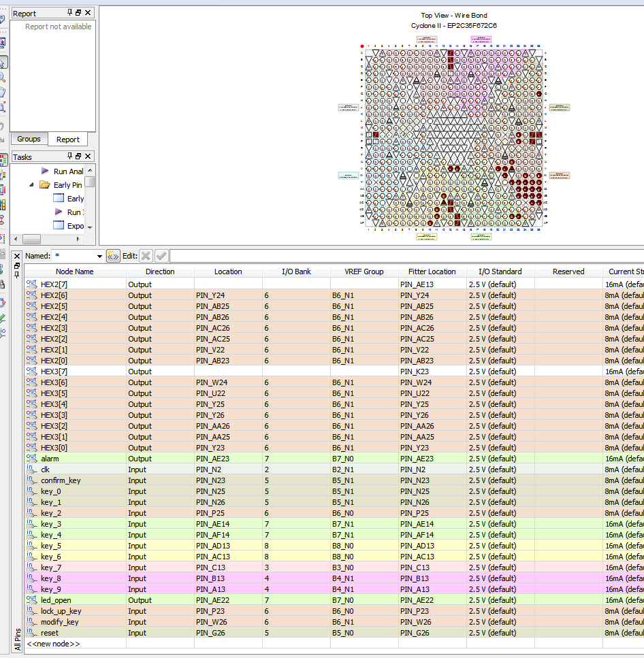The width and height of the screenshot is (644, 658).
Task: Click the confirm edit checkmark icon
Action: click(x=161, y=256)
